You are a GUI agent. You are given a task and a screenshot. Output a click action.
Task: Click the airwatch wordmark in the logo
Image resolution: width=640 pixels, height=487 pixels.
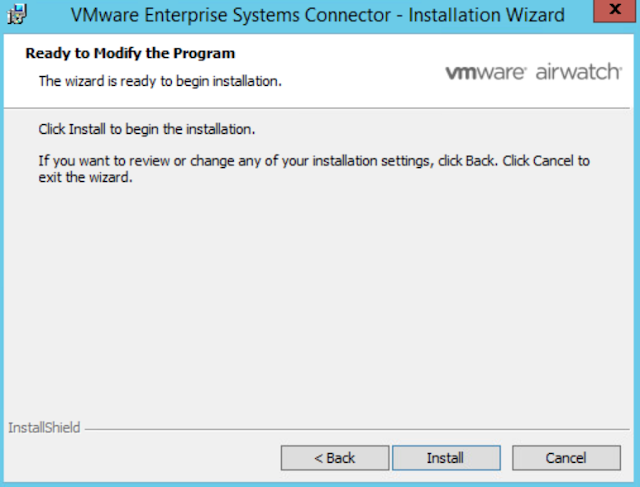[578, 71]
